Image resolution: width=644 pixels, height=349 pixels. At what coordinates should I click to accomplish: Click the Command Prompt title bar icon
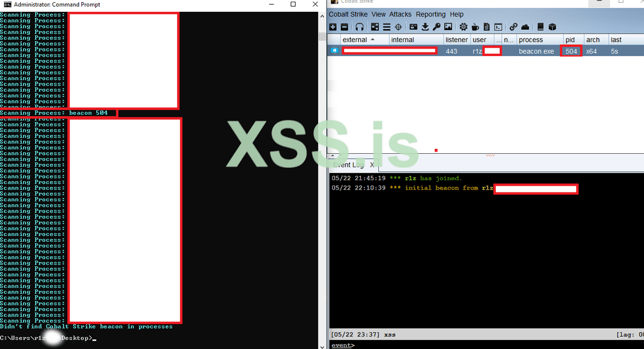(x=7, y=4)
